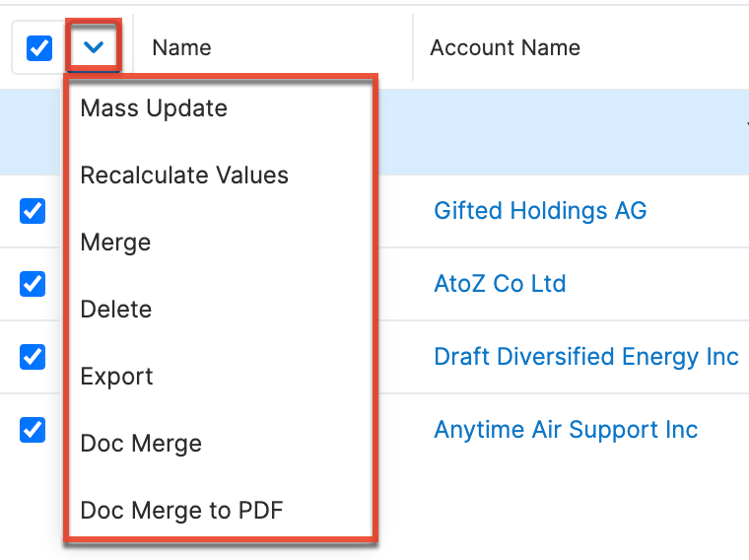Toggle the select-all checkbox in the header
The height and width of the screenshot is (560, 749).
coord(39,47)
